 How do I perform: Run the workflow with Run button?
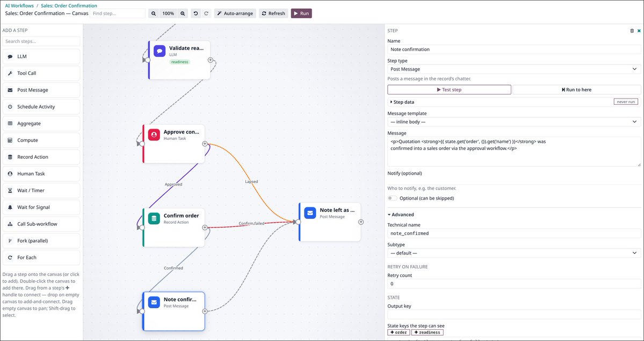coord(301,13)
